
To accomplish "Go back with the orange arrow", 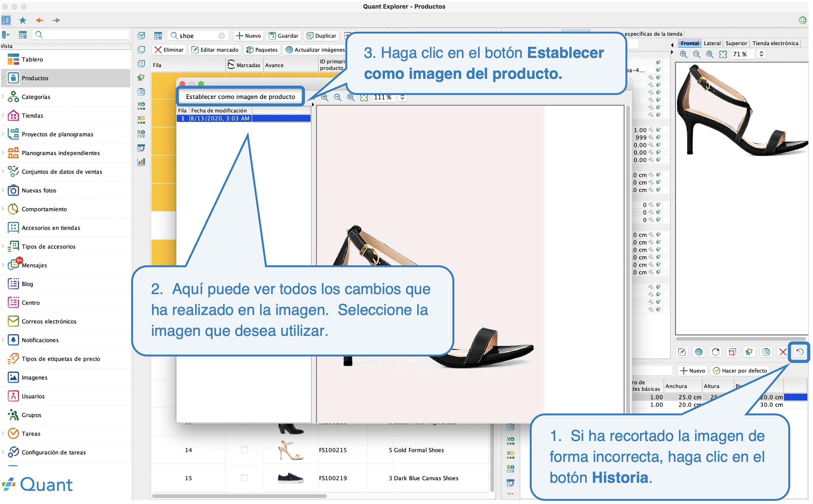I will (40, 20).
